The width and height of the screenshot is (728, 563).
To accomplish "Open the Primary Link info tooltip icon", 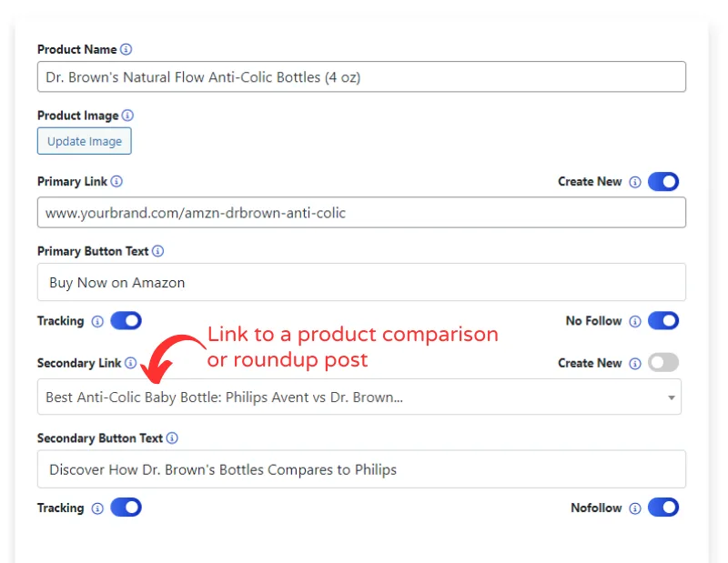I will pyautogui.click(x=116, y=182).
